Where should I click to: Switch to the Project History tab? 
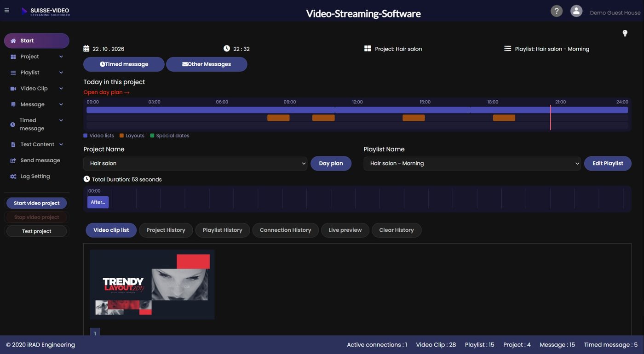pyautogui.click(x=166, y=230)
